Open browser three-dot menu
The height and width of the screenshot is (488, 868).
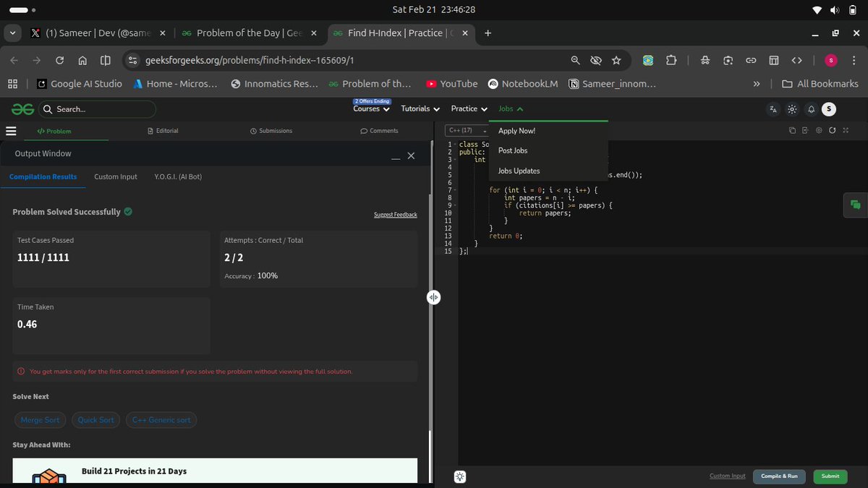[x=854, y=61]
